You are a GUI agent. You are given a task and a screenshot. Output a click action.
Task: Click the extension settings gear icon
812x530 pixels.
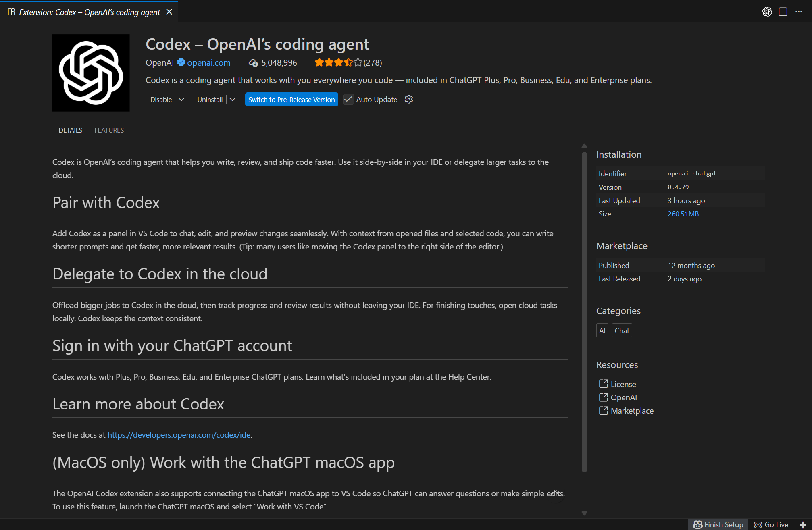(x=409, y=99)
